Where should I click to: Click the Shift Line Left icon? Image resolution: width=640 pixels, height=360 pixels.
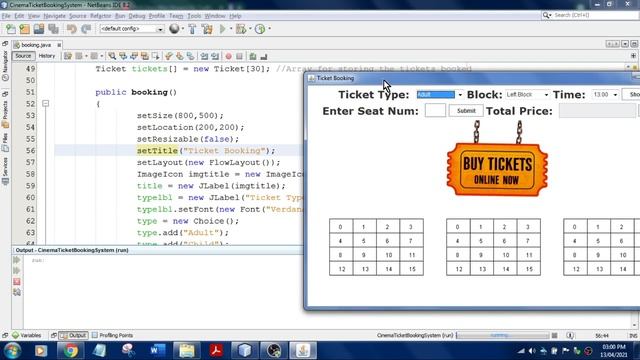204,56
